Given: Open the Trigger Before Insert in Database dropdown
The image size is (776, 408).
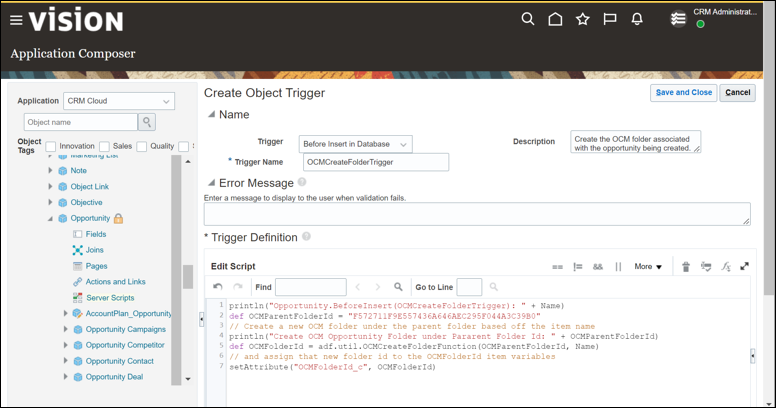Looking at the screenshot, I should [x=355, y=144].
